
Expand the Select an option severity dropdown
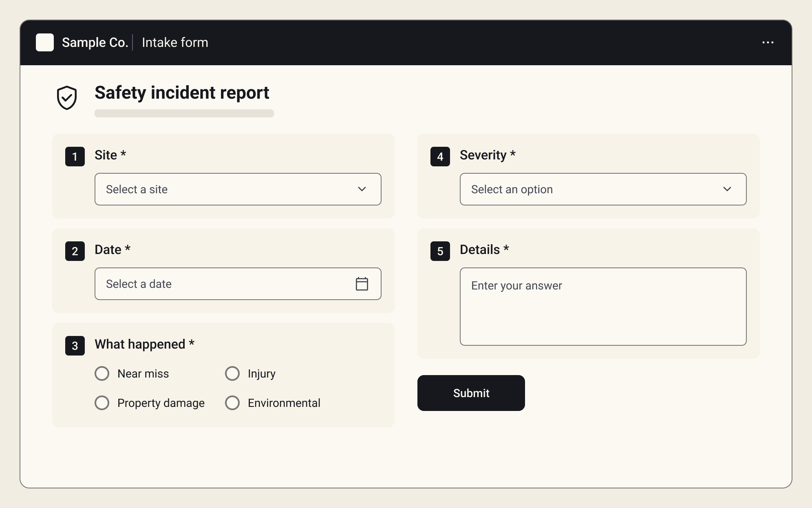tap(603, 189)
